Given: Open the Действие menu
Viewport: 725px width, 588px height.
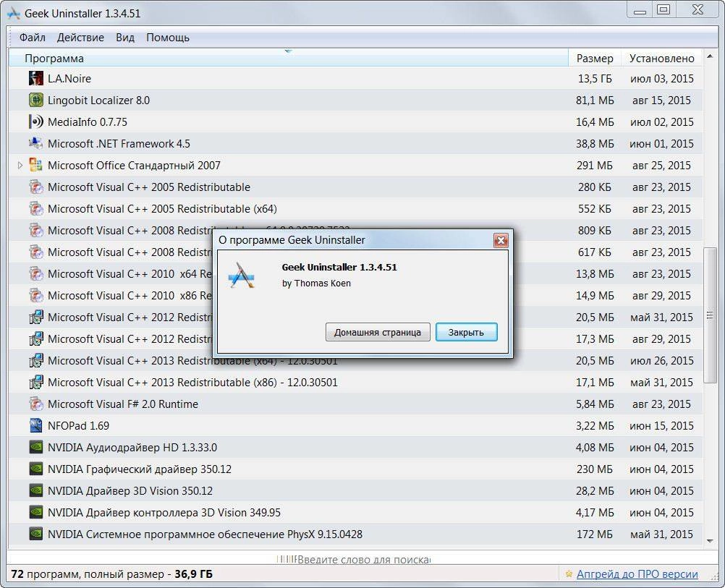Looking at the screenshot, I should (80, 38).
